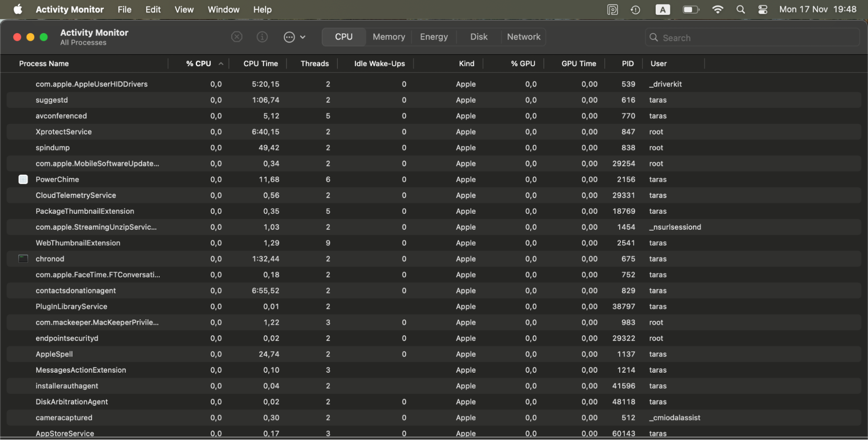Click the input source 'A' icon
This screenshot has height=440, width=868.
663,9
